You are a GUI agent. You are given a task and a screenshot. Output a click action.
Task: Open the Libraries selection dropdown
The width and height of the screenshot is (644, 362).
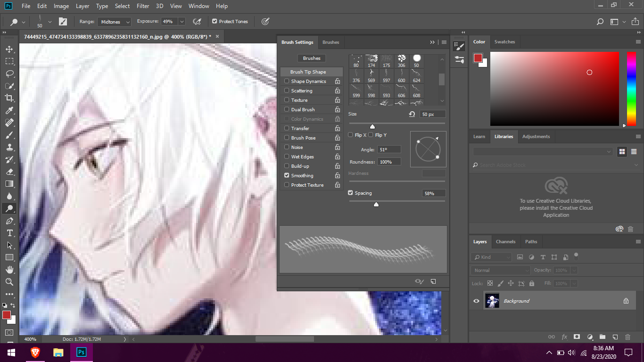543,152
